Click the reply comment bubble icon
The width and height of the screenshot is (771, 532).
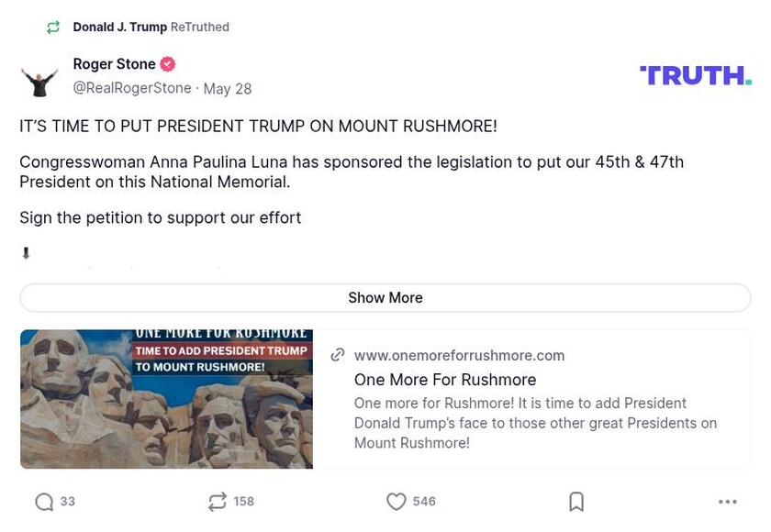[x=44, y=502]
